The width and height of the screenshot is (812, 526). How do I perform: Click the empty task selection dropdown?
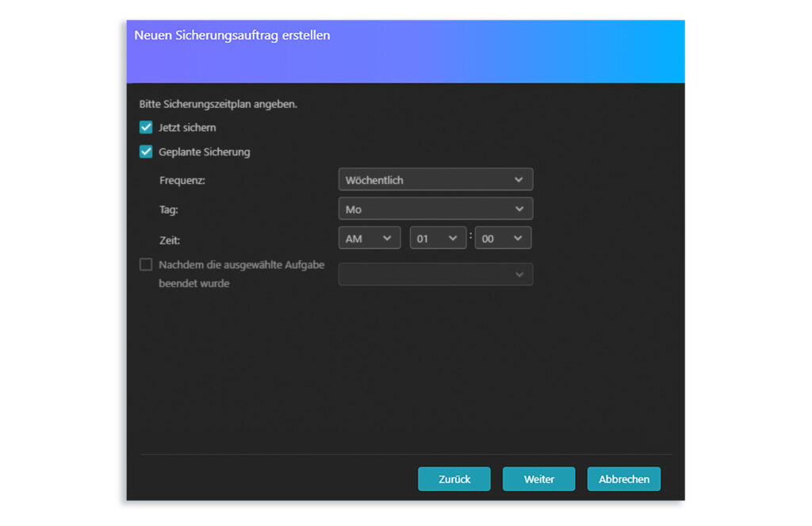435,275
